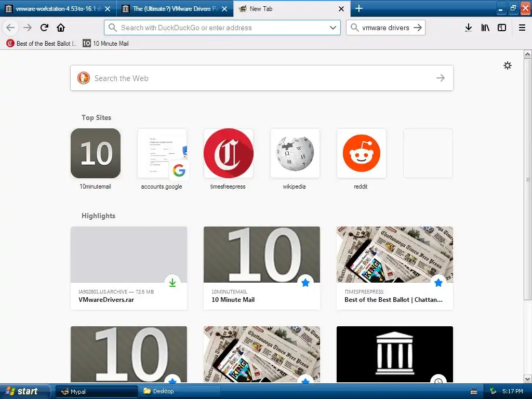
Task: Expand the address bar history dropdown
Action: pos(333,28)
